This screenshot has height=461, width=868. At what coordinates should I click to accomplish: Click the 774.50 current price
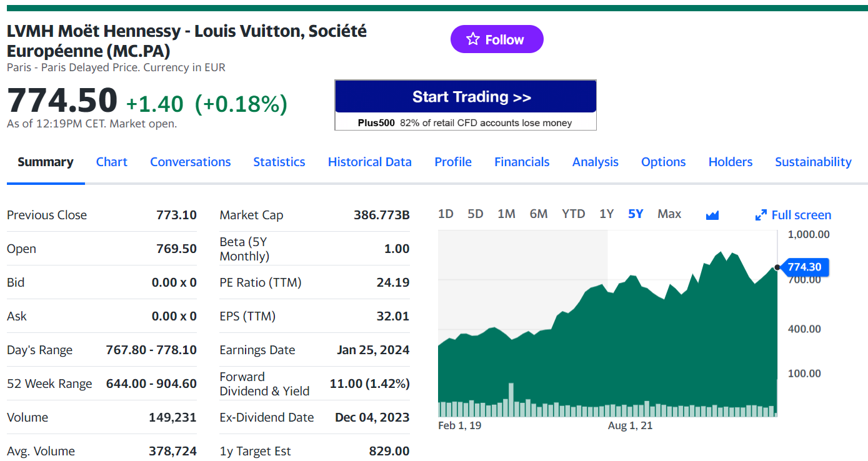[x=62, y=100]
